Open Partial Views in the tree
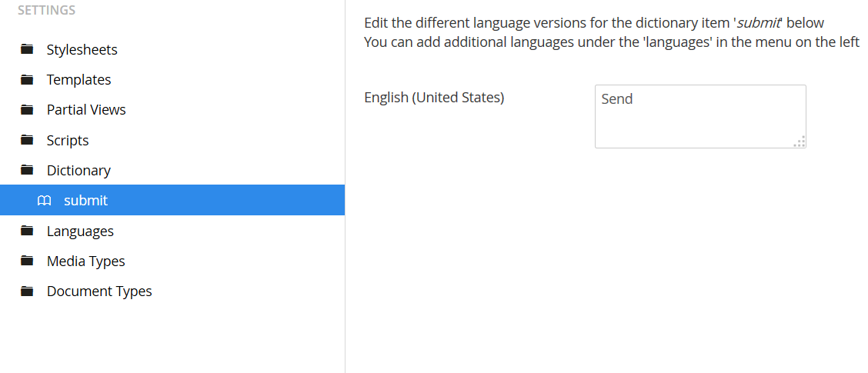Viewport: 868px width, 373px height. (x=86, y=109)
